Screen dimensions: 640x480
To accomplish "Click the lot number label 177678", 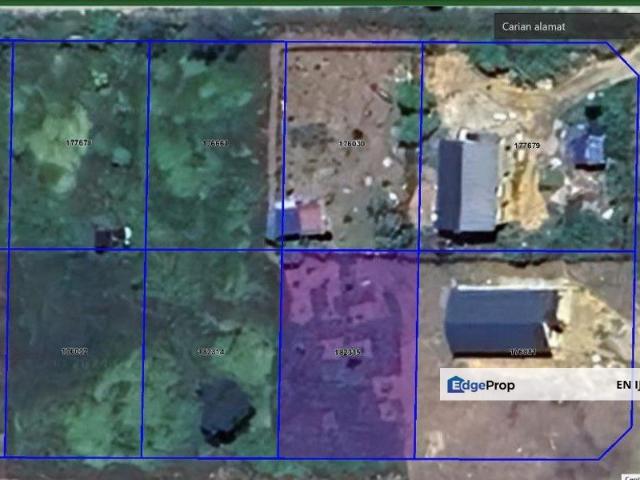I will (x=78, y=143).
